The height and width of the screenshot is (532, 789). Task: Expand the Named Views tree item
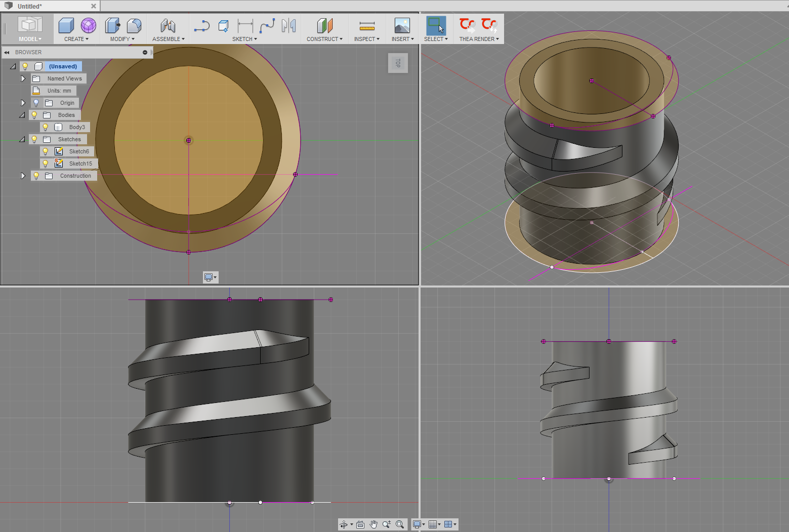[x=23, y=78]
